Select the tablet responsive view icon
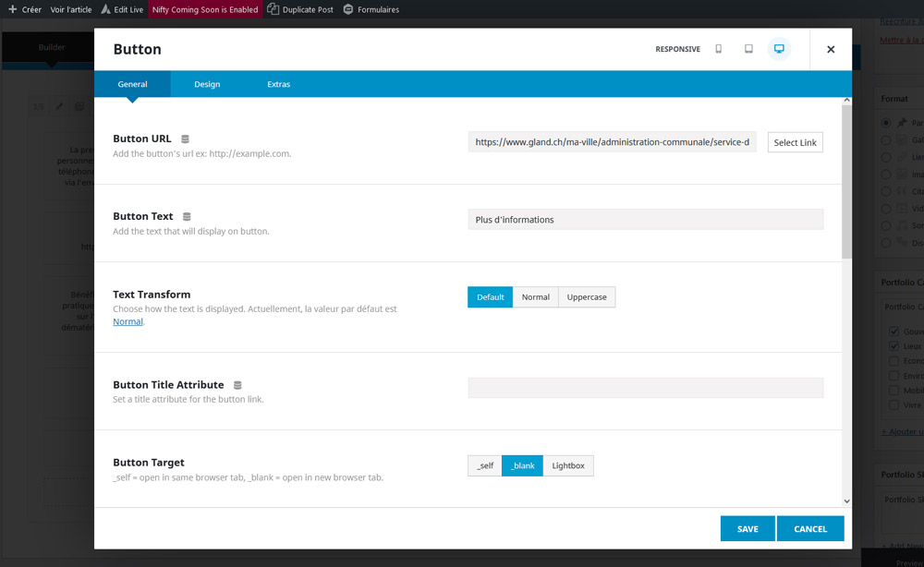 click(748, 49)
